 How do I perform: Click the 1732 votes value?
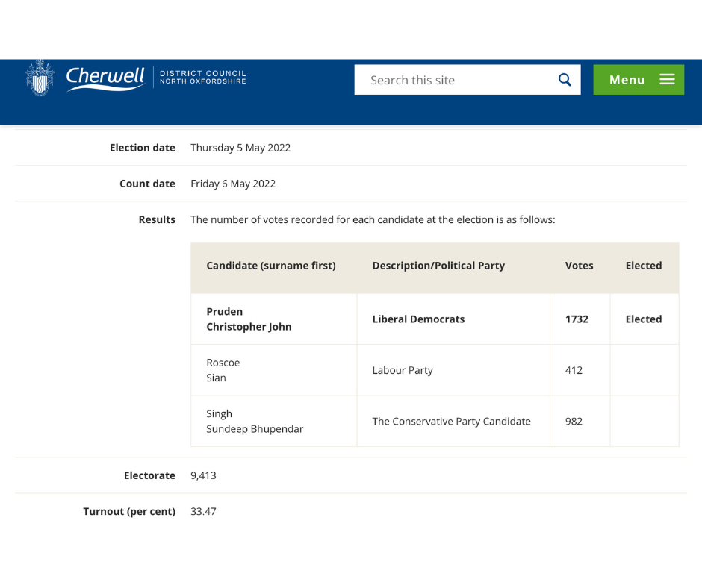pyautogui.click(x=577, y=319)
